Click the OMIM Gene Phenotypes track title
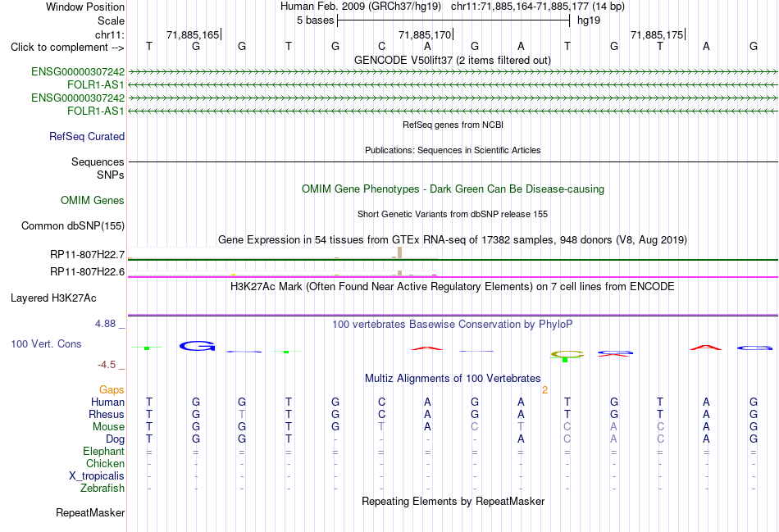Image resolution: width=779 pixels, height=532 pixels. click(x=453, y=189)
